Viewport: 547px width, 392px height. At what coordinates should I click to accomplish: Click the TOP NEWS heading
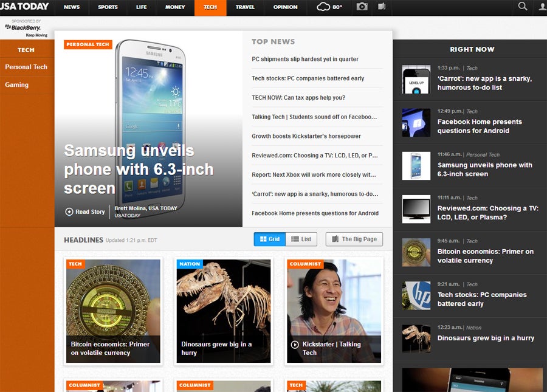click(273, 41)
